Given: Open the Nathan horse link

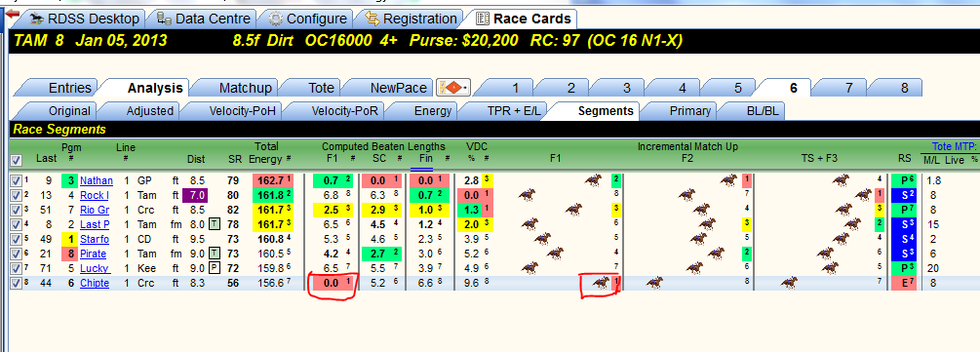Looking at the screenshot, I should [x=97, y=180].
